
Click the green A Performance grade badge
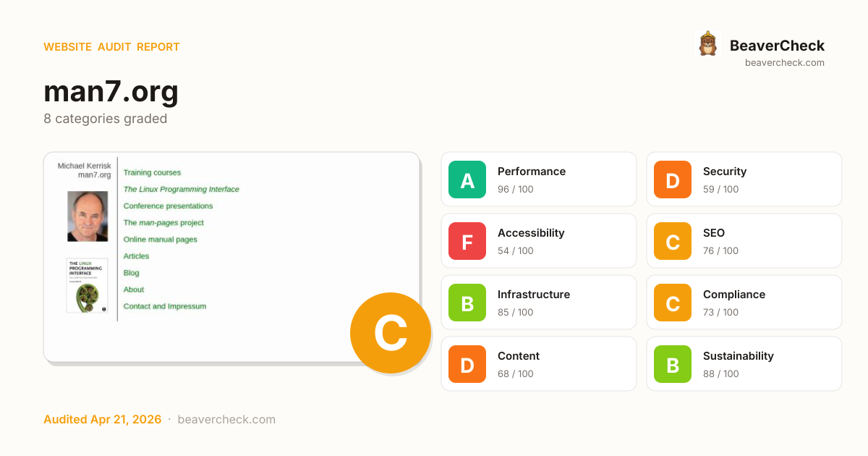(x=467, y=180)
